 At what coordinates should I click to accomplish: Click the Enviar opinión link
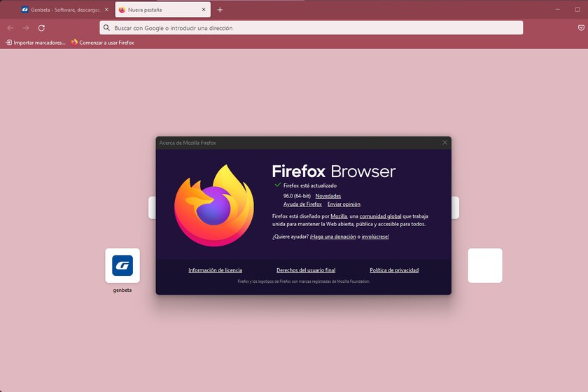(x=344, y=204)
